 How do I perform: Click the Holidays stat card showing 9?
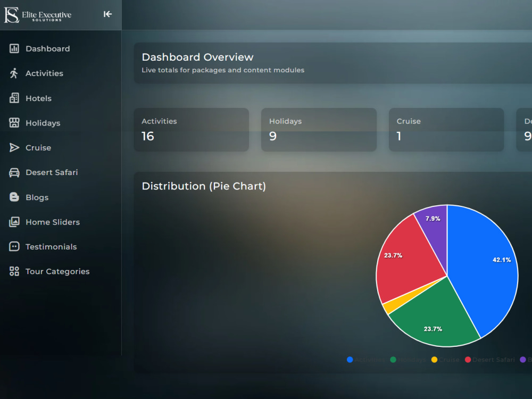(319, 130)
